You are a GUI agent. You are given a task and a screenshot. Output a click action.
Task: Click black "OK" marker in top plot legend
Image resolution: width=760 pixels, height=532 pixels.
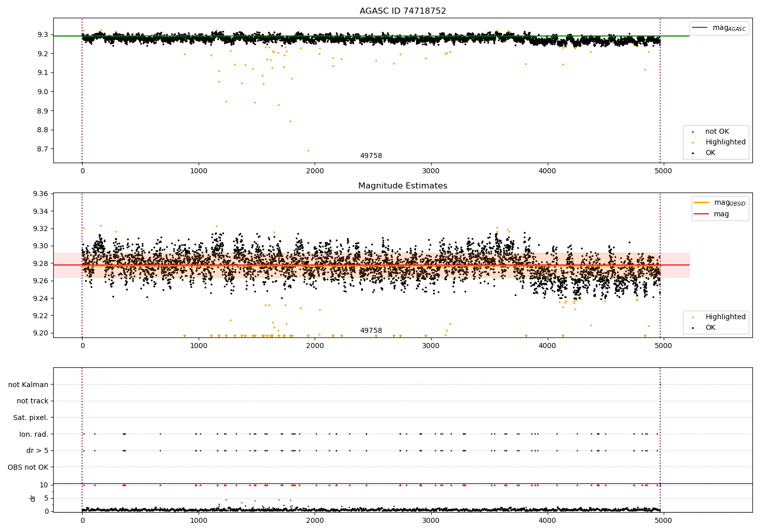coord(693,154)
